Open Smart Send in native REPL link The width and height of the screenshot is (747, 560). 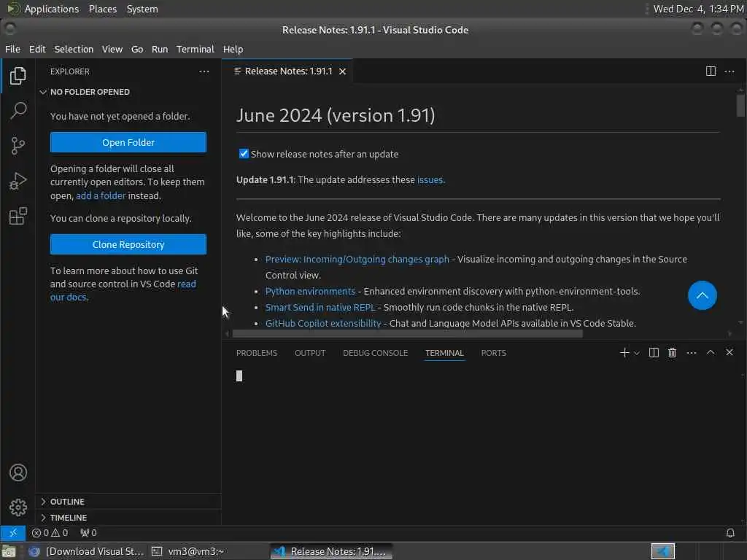click(320, 307)
